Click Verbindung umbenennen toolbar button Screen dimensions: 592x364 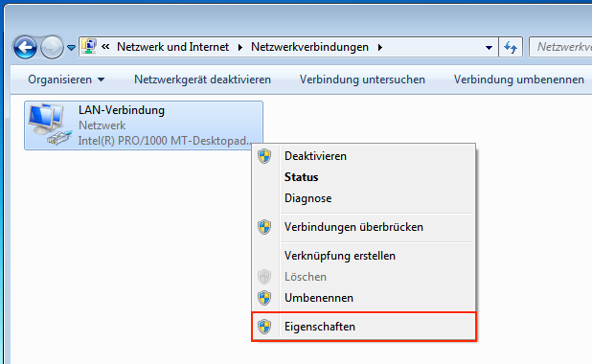click(x=519, y=80)
